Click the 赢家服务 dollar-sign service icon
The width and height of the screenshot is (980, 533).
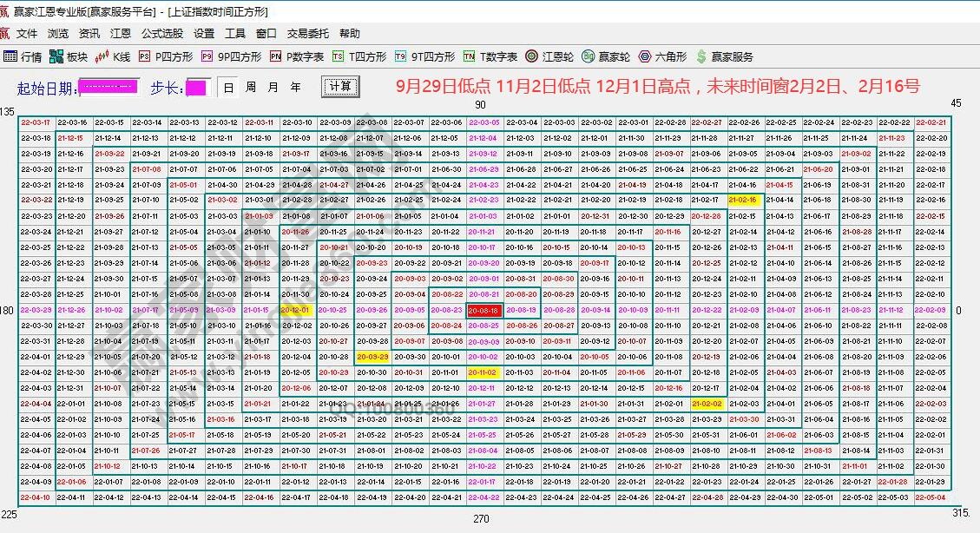pyautogui.click(x=724, y=56)
